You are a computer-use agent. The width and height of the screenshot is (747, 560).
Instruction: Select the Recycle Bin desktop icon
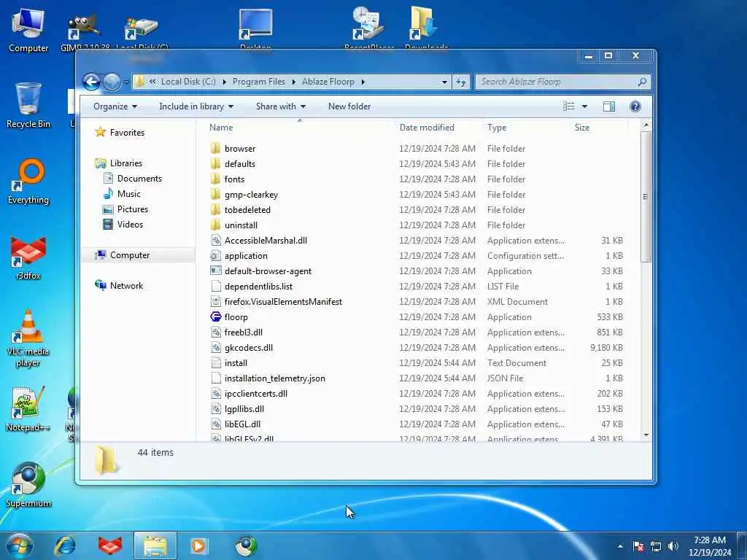click(28, 106)
